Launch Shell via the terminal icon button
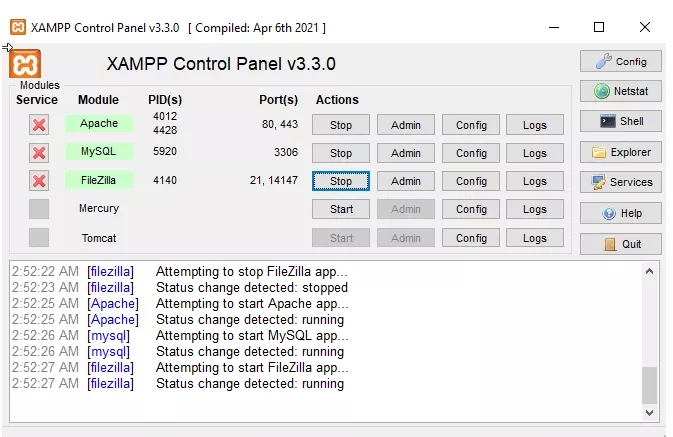This screenshot has height=437, width=673. [x=620, y=122]
